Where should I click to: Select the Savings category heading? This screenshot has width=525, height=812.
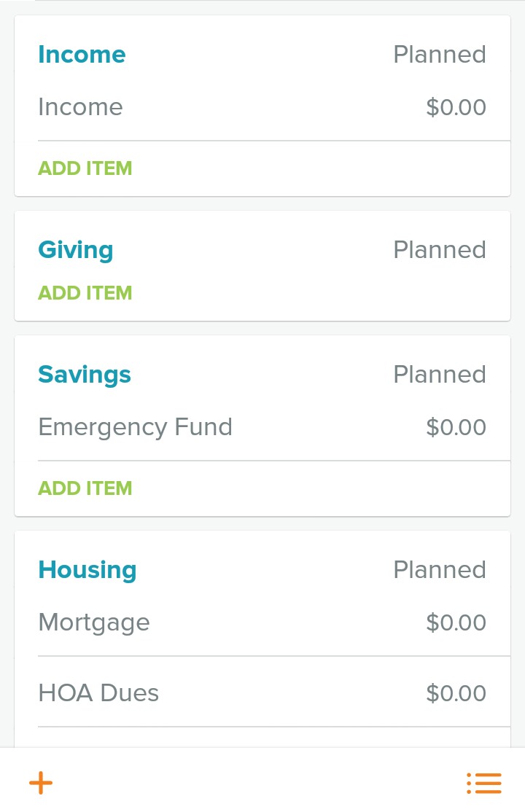click(x=85, y=375)
